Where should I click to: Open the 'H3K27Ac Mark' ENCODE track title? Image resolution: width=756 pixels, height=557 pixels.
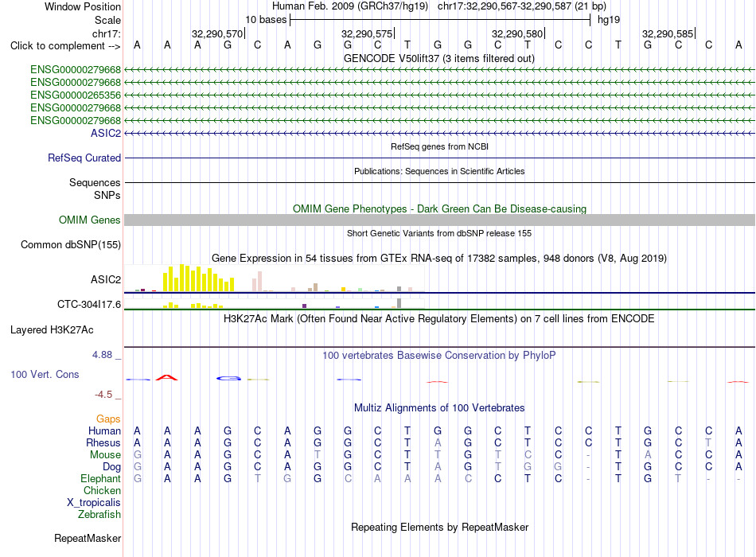click(439, 319)
